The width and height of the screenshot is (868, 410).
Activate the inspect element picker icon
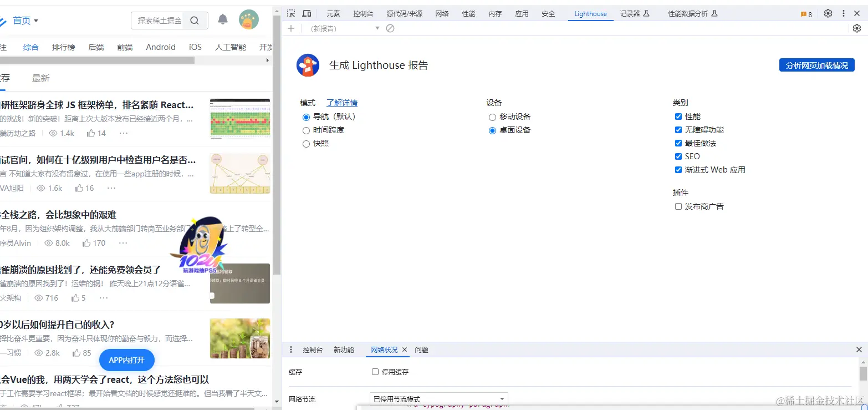(x=291, y=14)
